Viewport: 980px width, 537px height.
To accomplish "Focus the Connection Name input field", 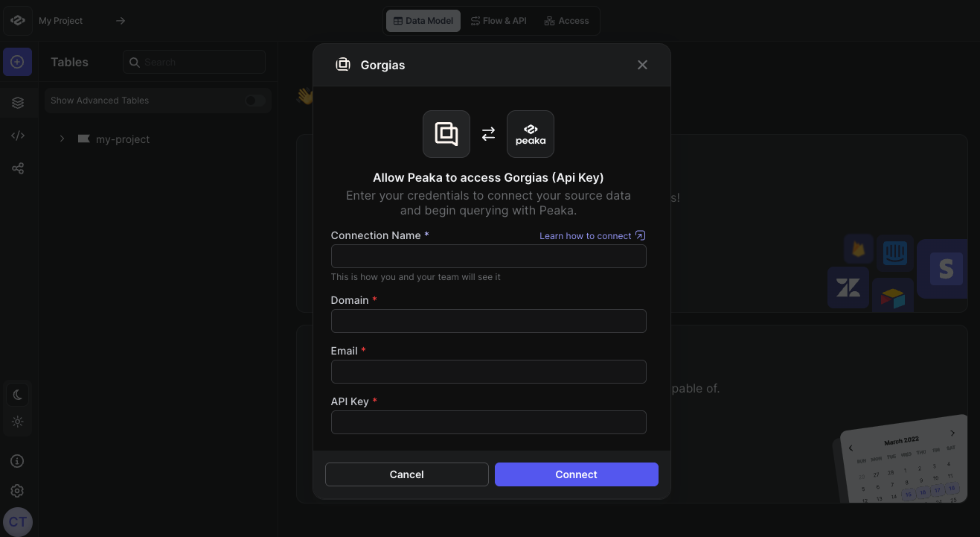I will point(489,256).
